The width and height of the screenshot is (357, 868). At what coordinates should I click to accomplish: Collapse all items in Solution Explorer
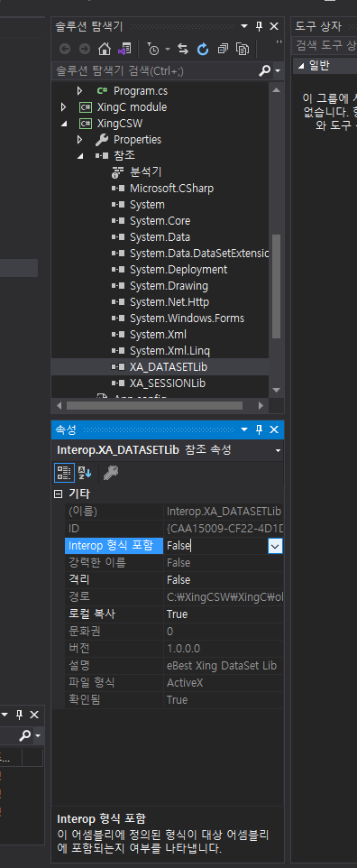pyautogui.click(x=223, y=50)
